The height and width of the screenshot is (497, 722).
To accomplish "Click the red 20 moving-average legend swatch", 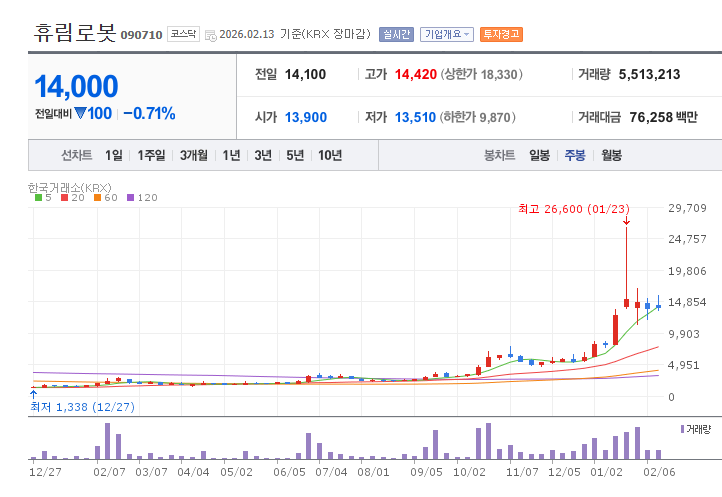I will [x=64, y=198].
